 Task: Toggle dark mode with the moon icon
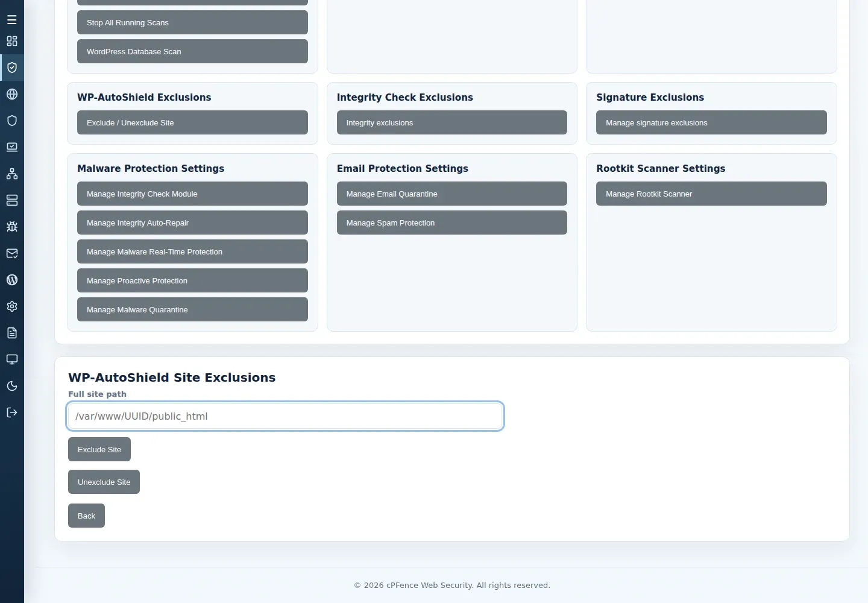click(x=12, y=386)
